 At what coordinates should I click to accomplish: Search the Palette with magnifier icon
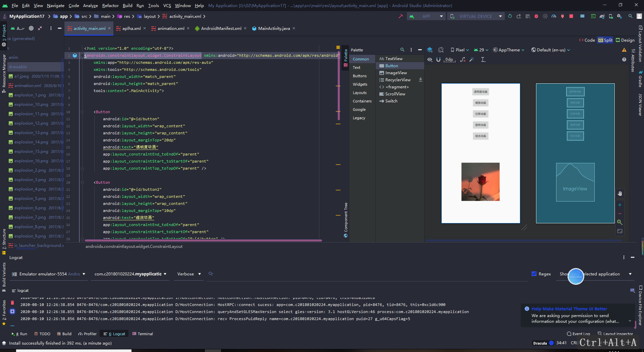[402, 50]
